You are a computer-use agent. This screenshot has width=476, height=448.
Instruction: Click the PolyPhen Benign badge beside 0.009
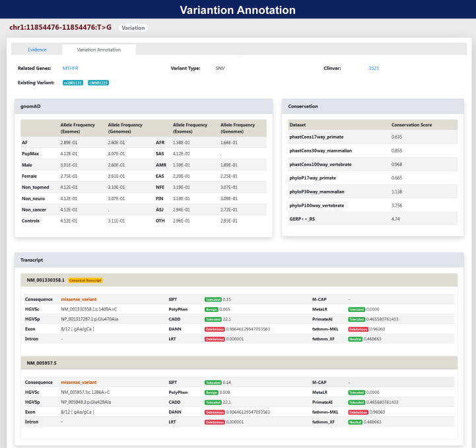[211, 392]
